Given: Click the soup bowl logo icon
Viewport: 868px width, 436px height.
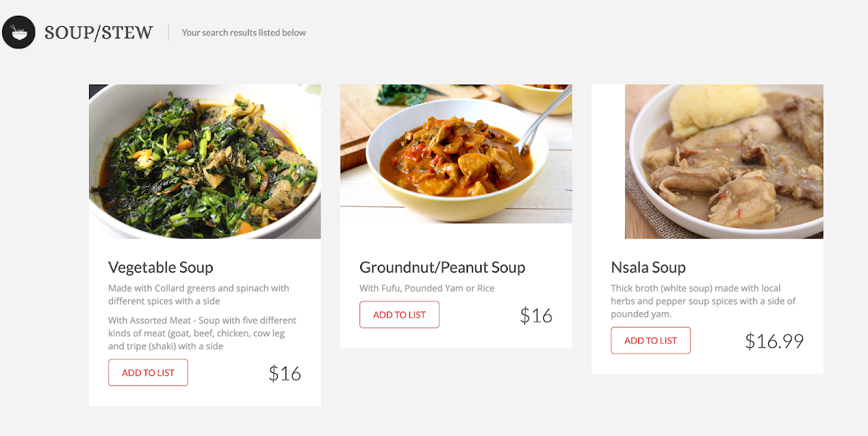Looking at the screenshot, I should (x=19, y=33).
